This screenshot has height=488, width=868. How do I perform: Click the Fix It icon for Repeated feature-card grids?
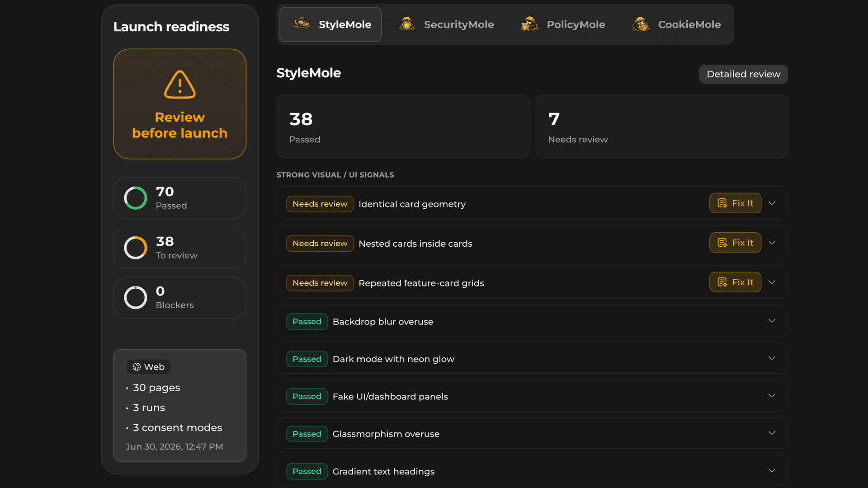pos(722,282)
